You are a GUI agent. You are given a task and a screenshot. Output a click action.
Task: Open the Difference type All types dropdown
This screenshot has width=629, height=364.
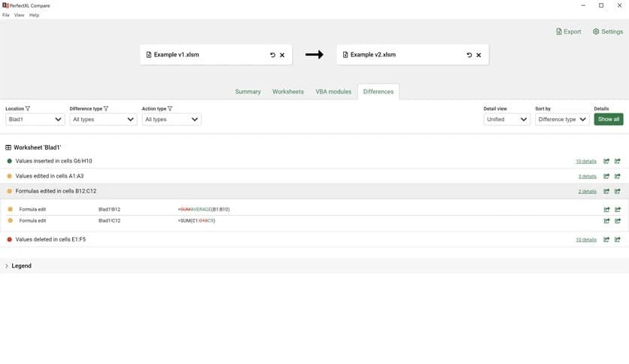point(103,120)
